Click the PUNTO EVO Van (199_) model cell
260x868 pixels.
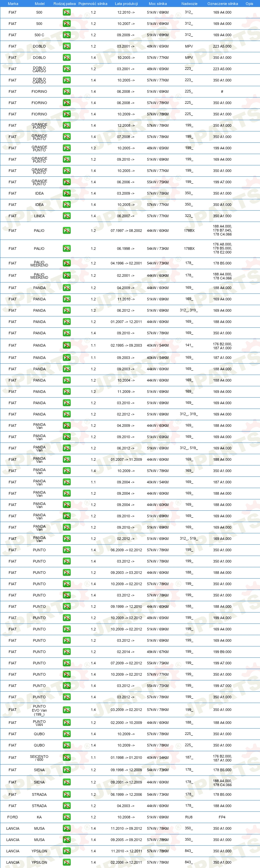click(x=40, y=710)
